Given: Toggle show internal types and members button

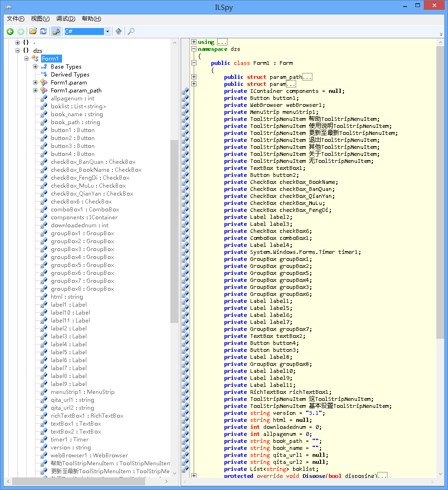Looking at the screenshot, I should click(56, 31).
